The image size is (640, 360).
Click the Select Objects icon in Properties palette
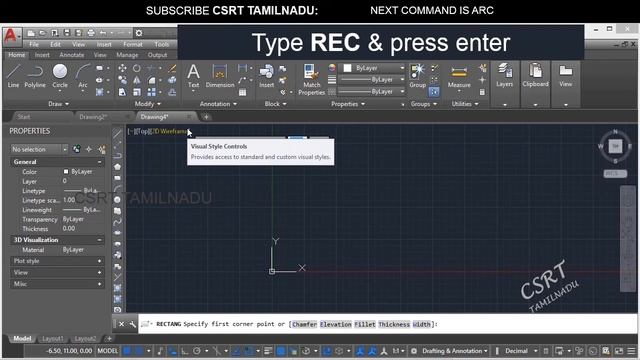pos(89,149)
